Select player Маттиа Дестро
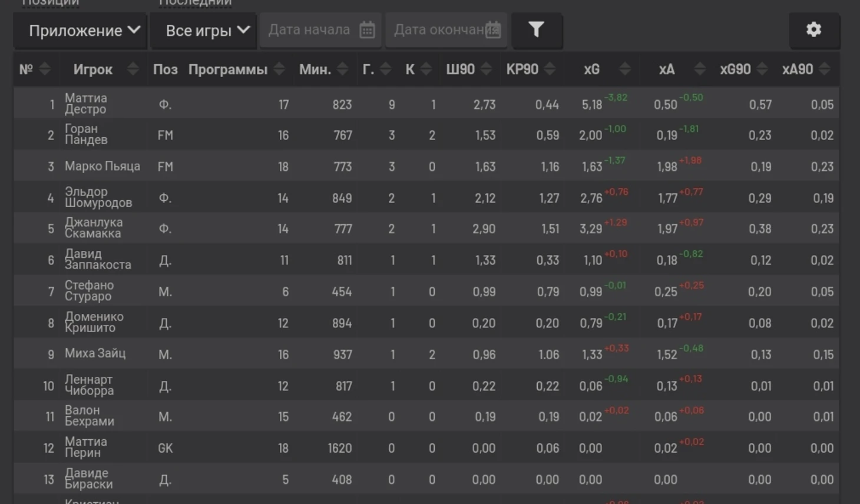Image resolution: width=860 pixels, height=504 pixels. (86, 104)
